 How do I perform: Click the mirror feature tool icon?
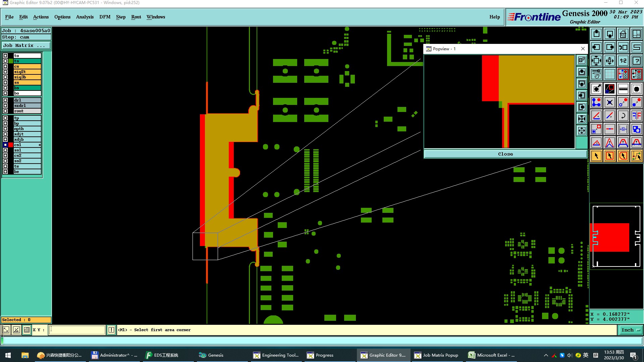pos(636,116)
